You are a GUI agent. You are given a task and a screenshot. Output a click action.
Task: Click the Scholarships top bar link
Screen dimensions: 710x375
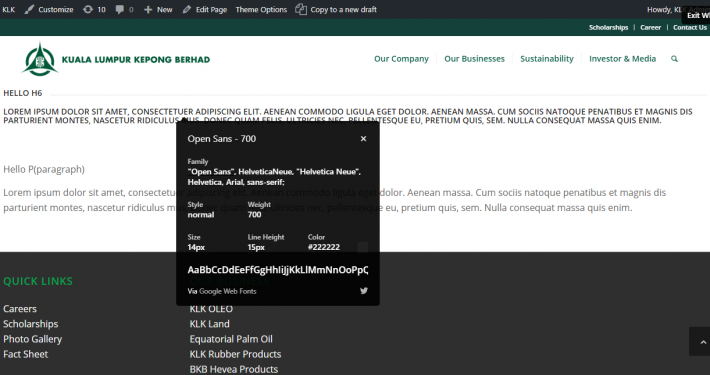tap(608, 28)
